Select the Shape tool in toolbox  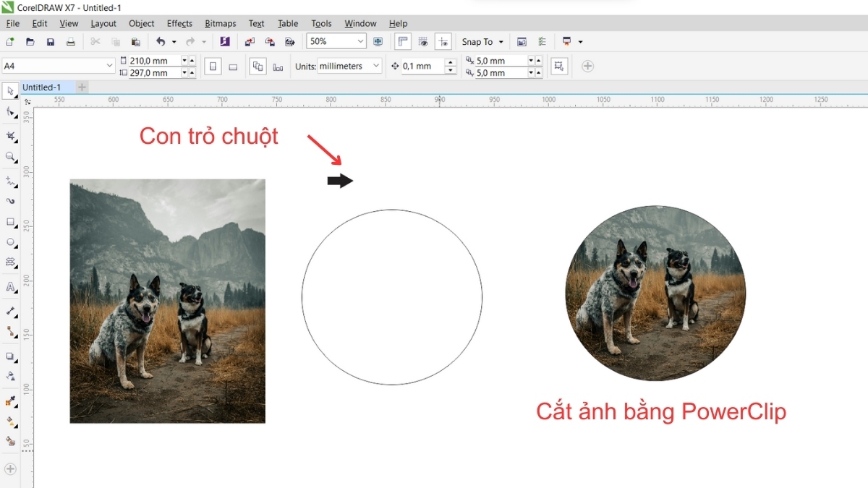10,113
